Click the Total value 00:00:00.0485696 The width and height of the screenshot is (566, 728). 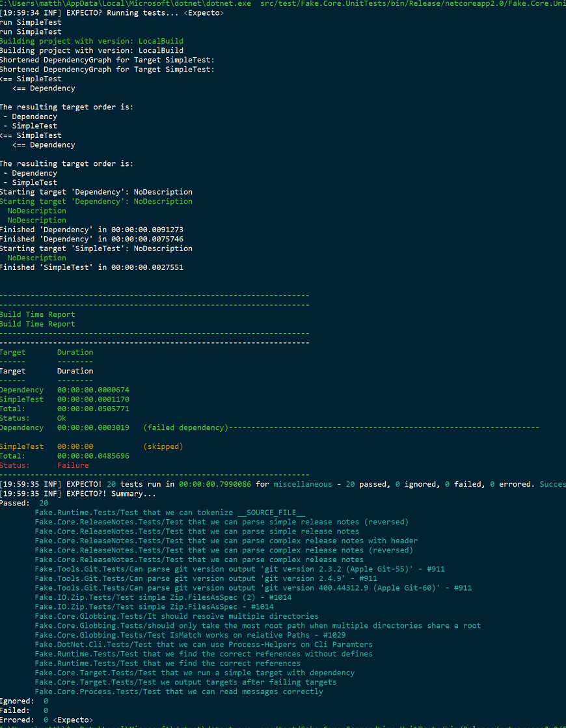pyautogui.click(x=93, y=456)
